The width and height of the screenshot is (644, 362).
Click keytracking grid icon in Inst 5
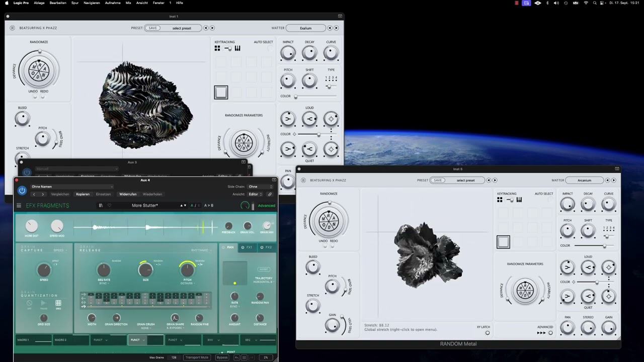coord(500,200)
